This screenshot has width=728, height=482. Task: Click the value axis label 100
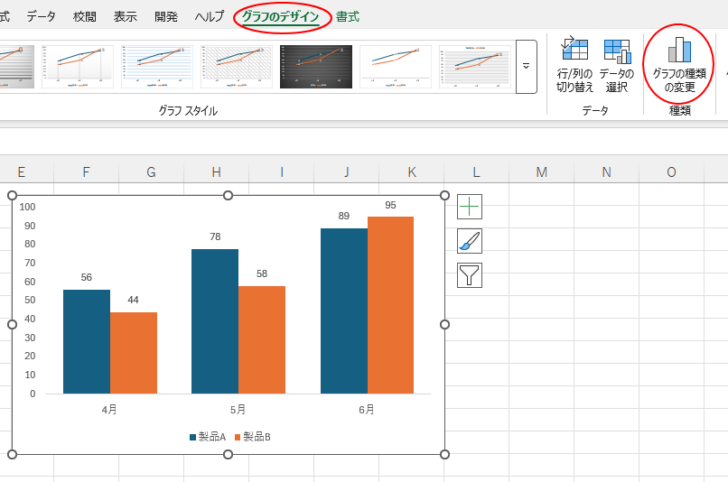[27, 207]
